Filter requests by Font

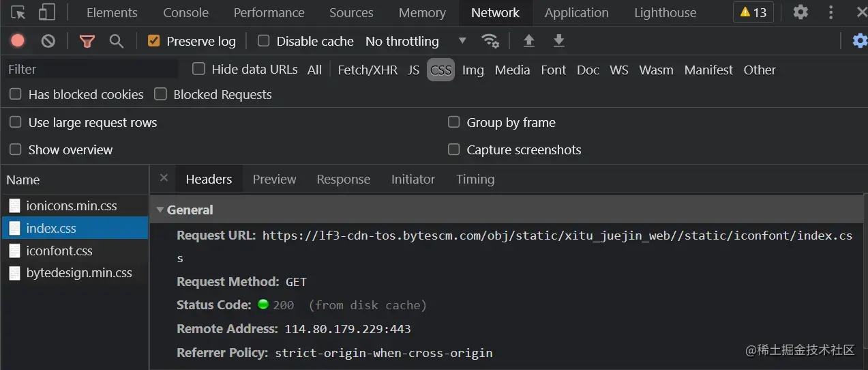[553, 70]
